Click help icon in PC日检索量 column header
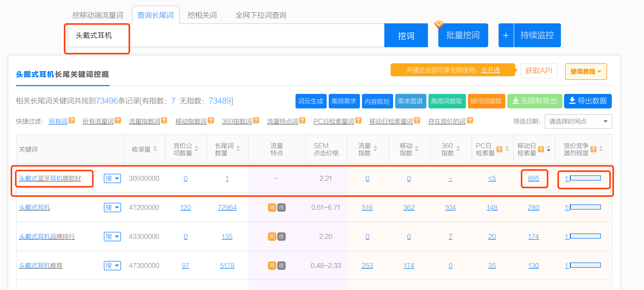Image resolution: width=644 pixels, height=290 pixels. 499,149
